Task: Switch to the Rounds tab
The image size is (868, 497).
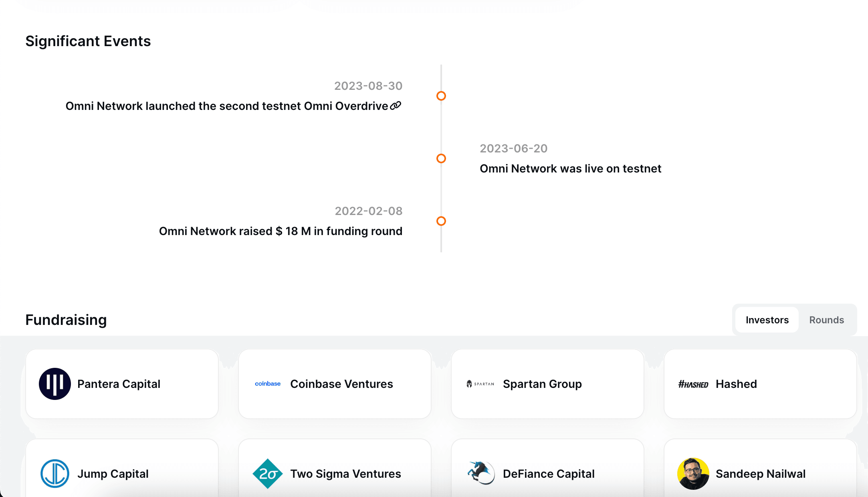Action: (x=827, y=320)
